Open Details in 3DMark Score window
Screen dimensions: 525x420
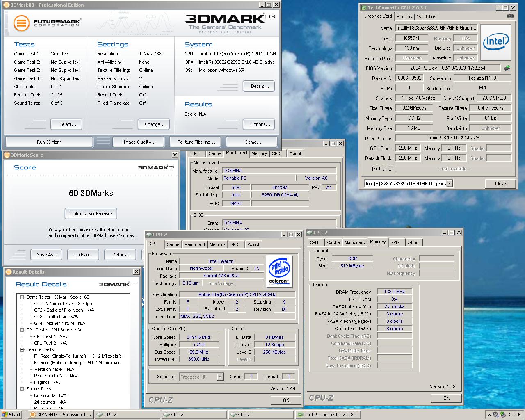pos(121,255)
